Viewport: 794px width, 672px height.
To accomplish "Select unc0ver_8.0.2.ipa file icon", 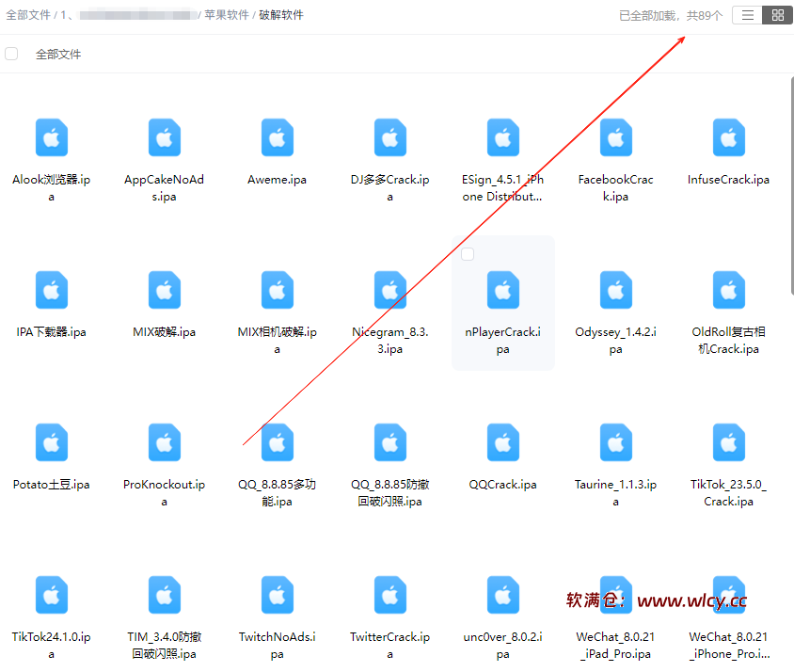I will click(502, 595).
